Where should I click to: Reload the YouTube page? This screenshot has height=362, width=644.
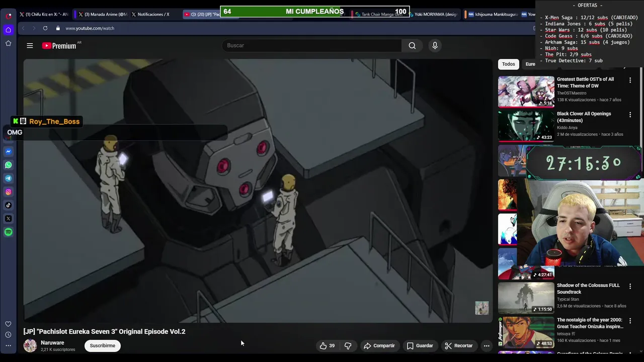(45, 28)
